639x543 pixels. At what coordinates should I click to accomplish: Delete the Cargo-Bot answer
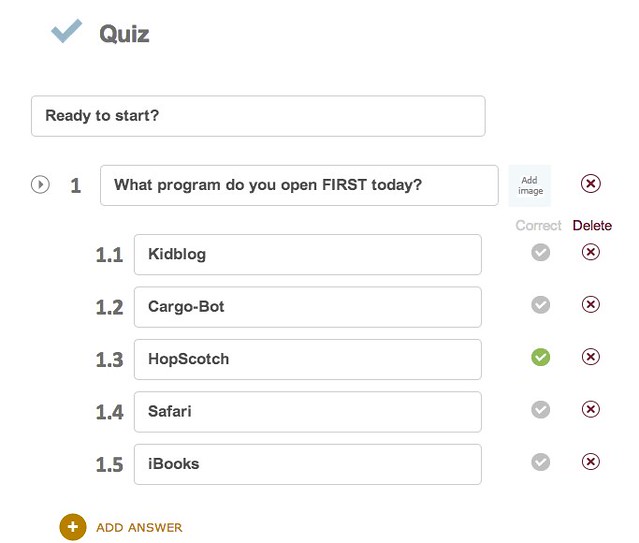pos(591,304)
